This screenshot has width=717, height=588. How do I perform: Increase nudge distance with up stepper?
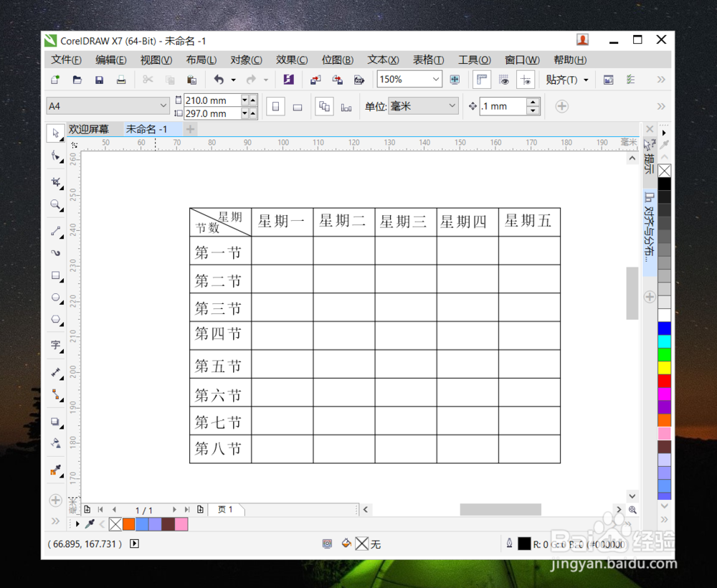coord(533,102)
